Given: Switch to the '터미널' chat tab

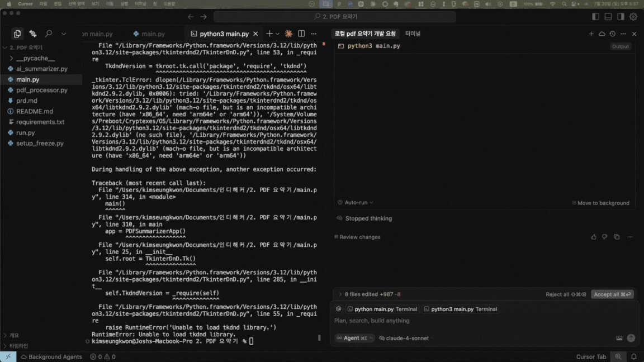Looking at the screenshot, I should (x=413, y=34).
